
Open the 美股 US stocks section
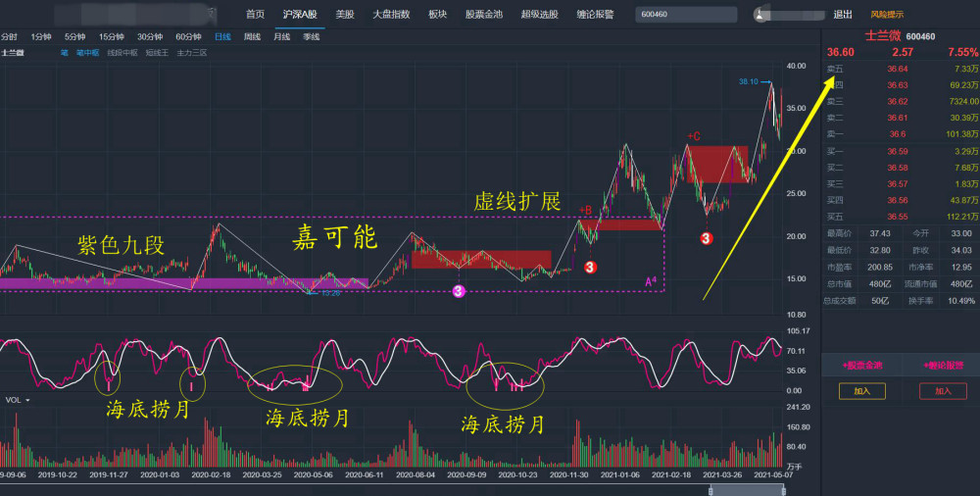click(345, 15)
